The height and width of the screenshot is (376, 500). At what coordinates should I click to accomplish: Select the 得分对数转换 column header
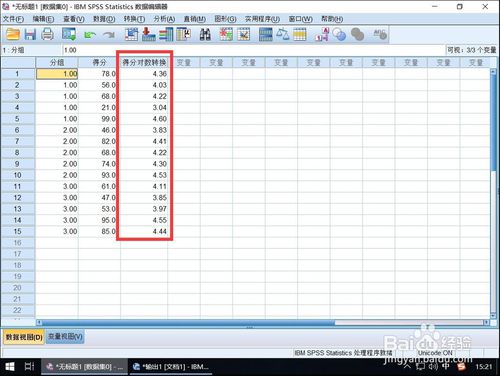144,62
